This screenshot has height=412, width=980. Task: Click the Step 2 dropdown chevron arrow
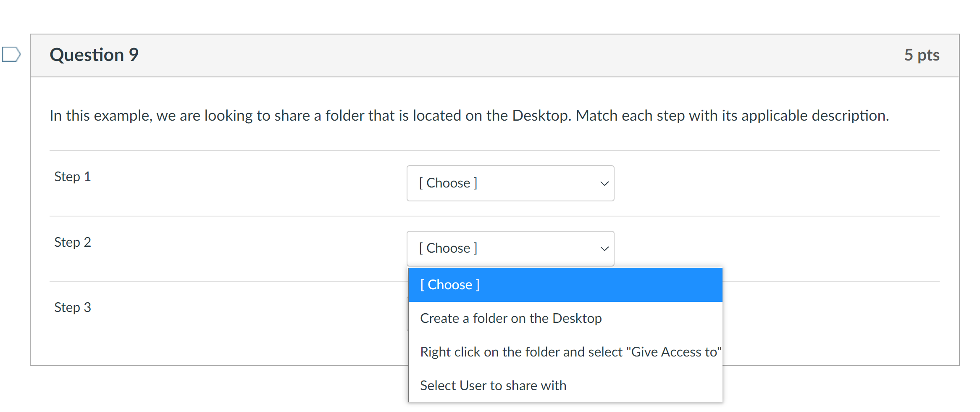[x=604, y=248]
